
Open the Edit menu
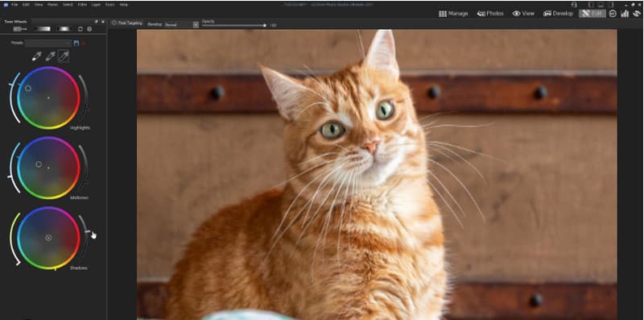[27, 5]
